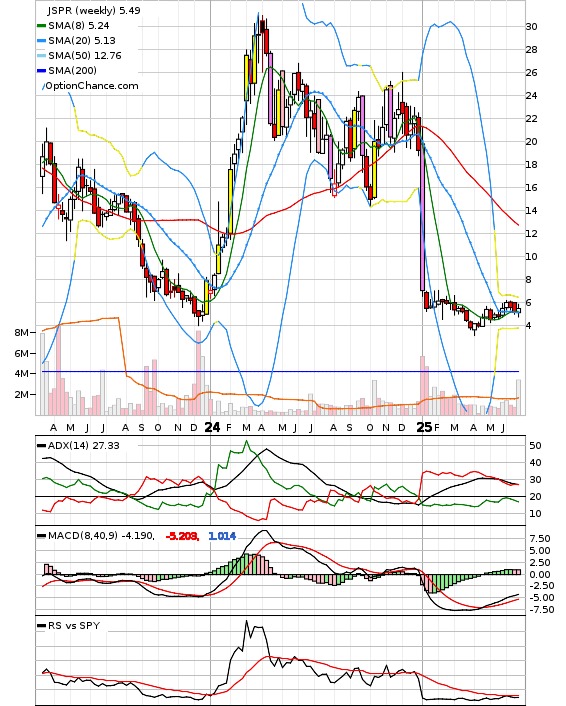Screen dimensions: 566x706
Task: Click the red MACD signal value -5.203
Action: 182,536
